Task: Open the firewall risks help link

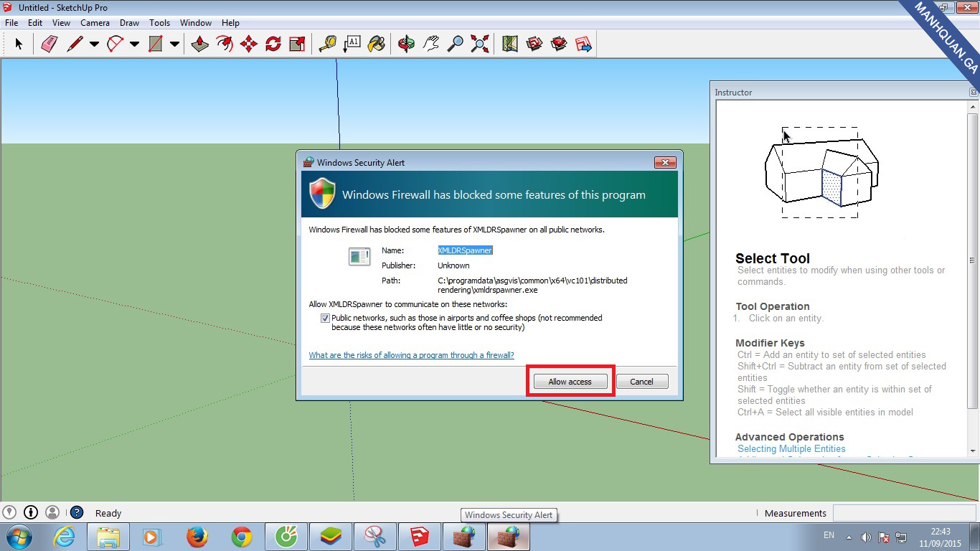Action: [x=411, y=355]
